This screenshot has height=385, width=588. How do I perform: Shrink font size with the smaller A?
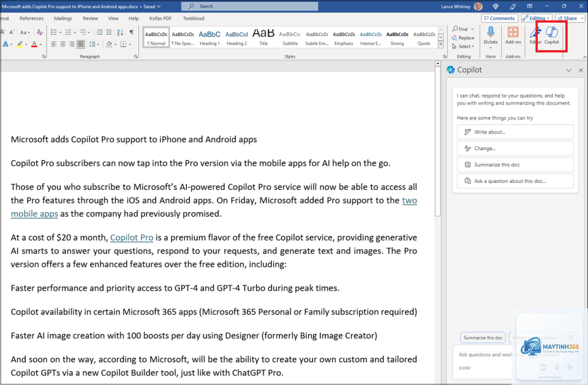[x=12, y=32]
